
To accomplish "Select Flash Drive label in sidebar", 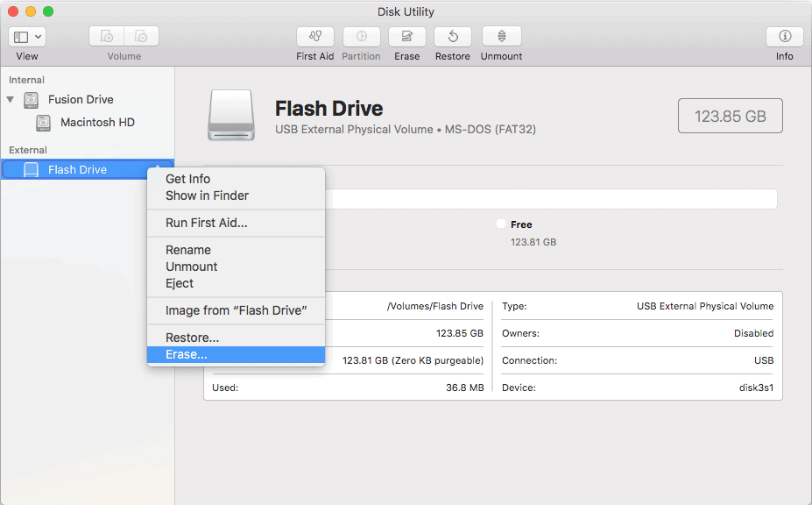I will point(78,169).
